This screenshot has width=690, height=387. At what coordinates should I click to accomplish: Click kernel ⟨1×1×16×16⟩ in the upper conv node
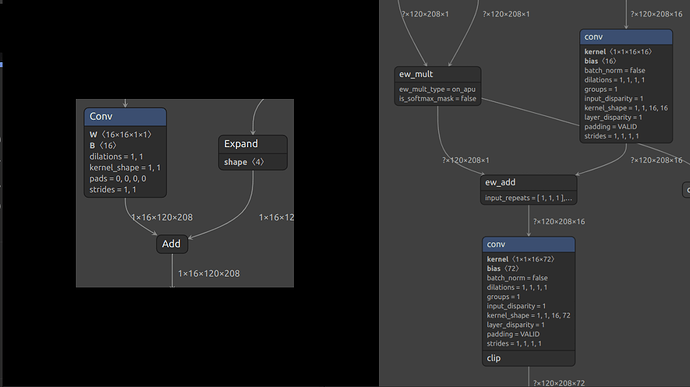pyautogui.click(x=618, y=52)
